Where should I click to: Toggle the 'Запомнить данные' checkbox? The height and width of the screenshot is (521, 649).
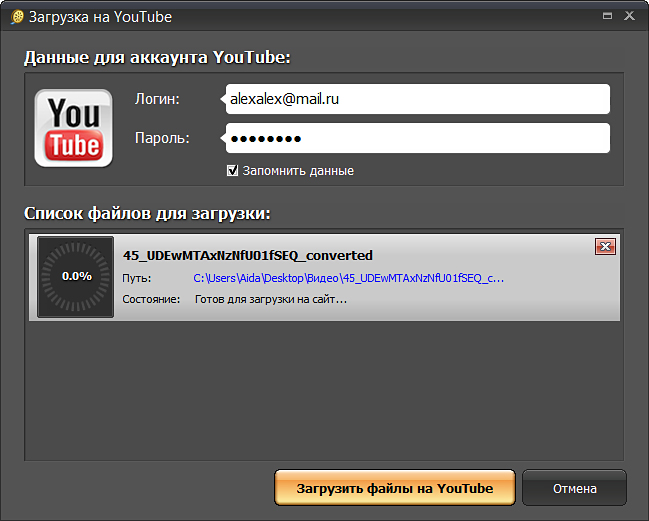(232, 170)
